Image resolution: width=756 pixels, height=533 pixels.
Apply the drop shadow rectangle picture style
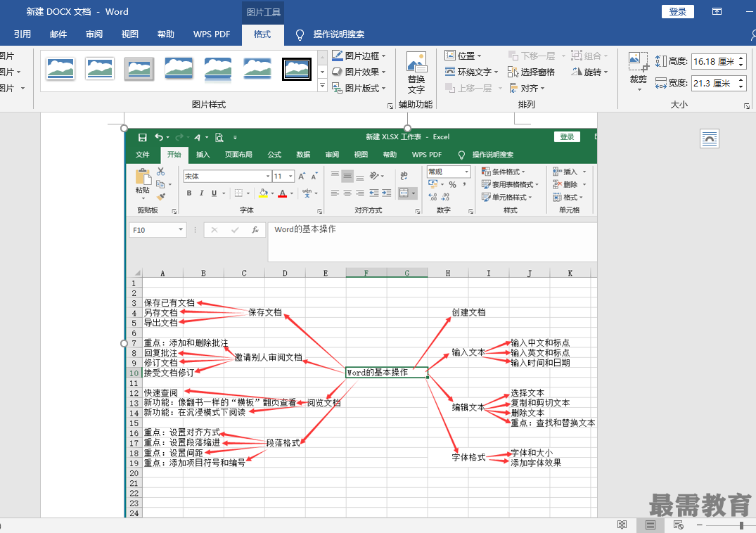coord(179,69)
